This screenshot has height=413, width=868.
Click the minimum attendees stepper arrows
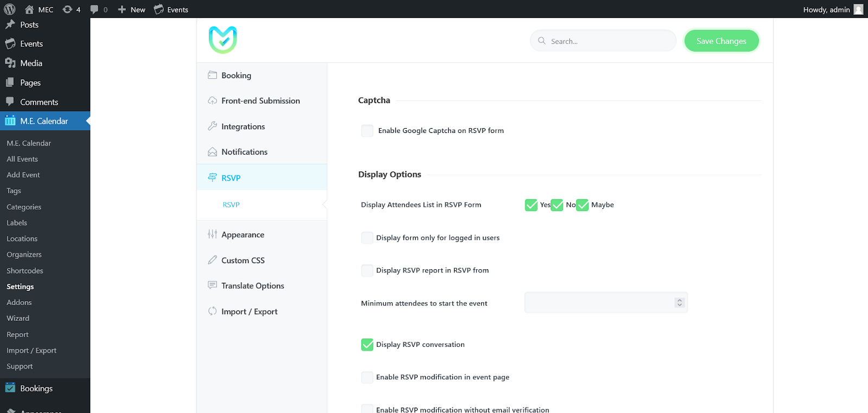coord(679,303)
